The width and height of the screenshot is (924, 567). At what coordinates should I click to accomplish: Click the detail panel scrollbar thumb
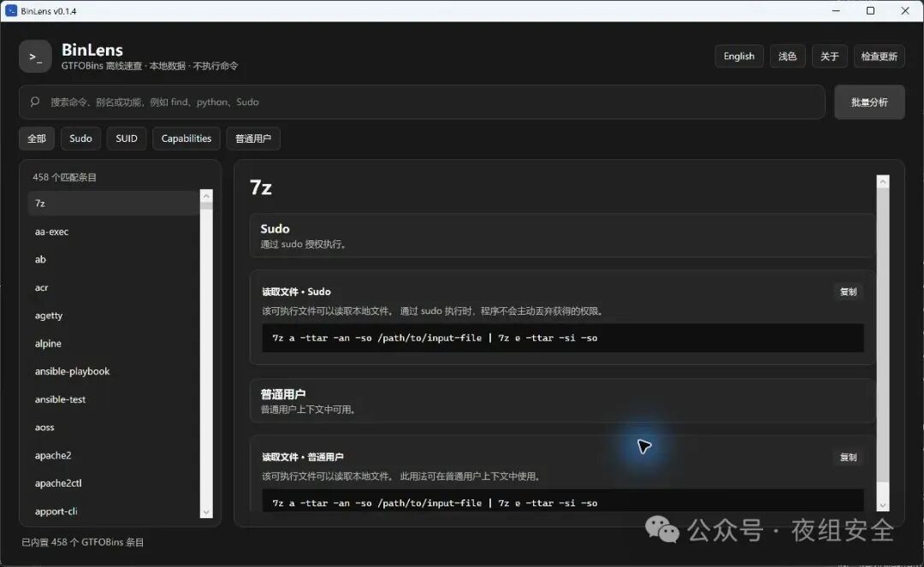pyautogui.click(x=883, y=334)
